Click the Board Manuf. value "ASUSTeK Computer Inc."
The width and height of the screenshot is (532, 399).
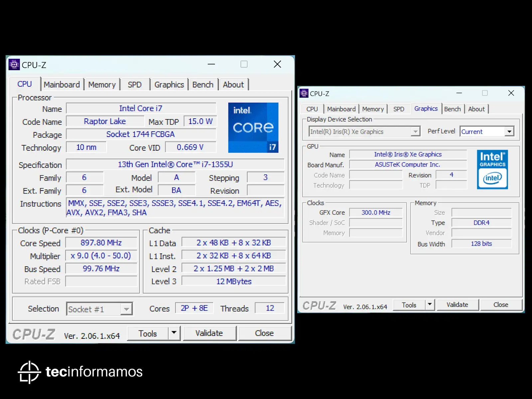pos(408,165)
